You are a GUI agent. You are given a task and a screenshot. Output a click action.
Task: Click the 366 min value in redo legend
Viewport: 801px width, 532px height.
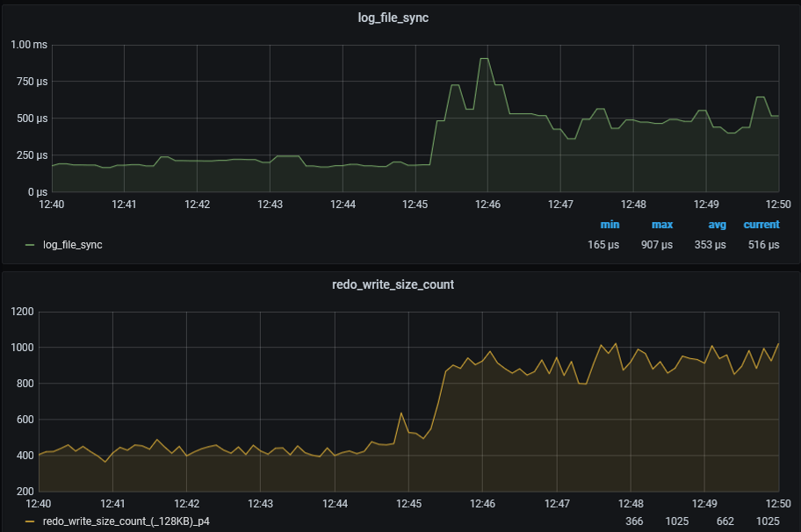634,521
